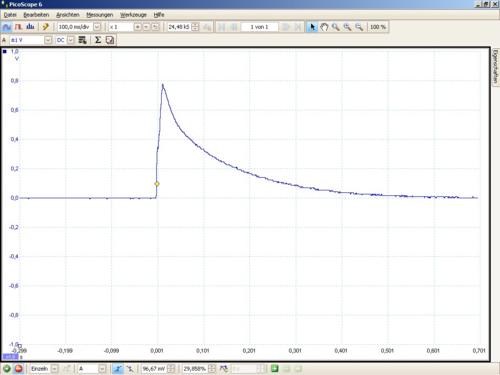
Task: Stop capturing with the red button
Action: [19, 369]
